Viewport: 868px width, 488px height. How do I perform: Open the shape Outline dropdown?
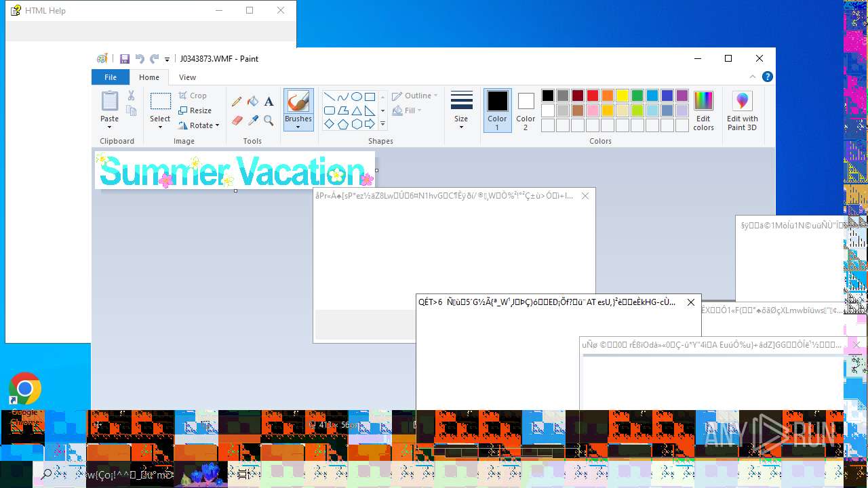[x=415, y=96]
